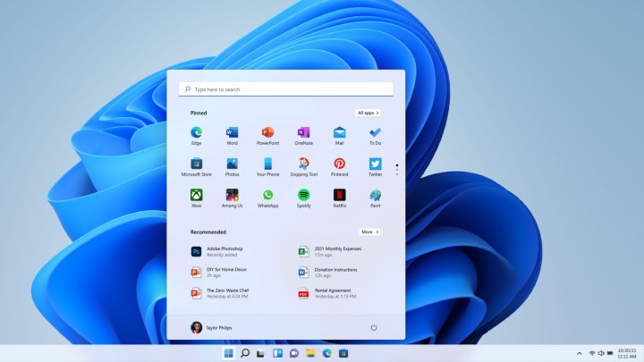This screenshot has width=644, height=362.
Task: Launch the Your Phone app
Action: pyautogui.click(x=267, y=167)
